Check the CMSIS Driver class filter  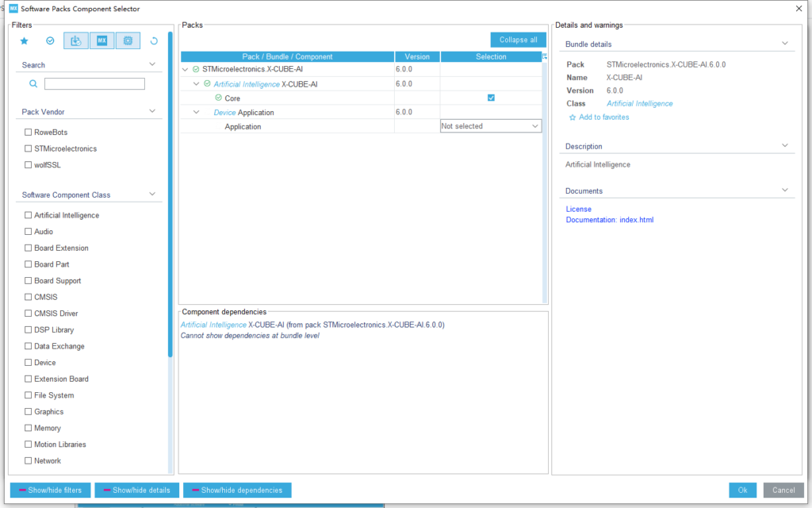tap(28, 313)
